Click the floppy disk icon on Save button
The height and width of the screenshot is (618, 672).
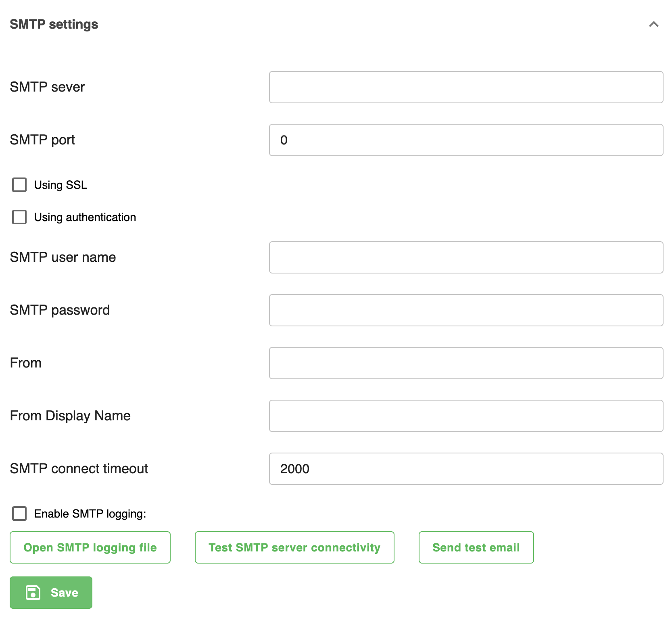point(33,593)
